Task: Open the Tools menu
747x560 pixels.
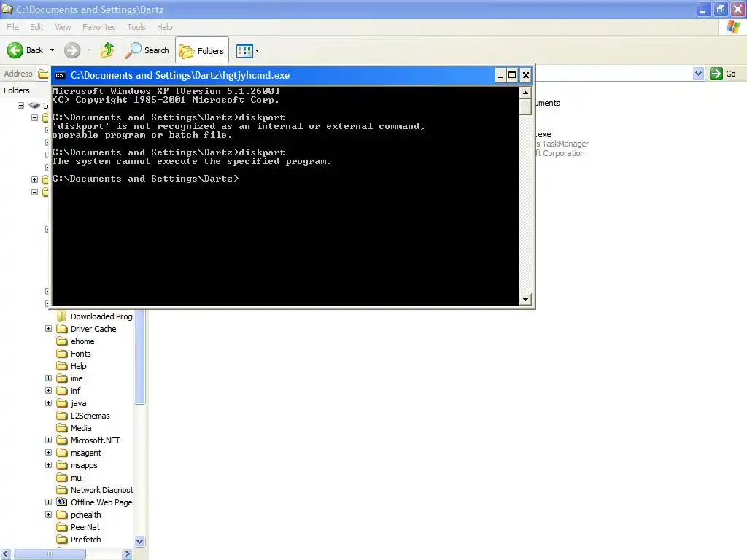Action: 136,27
